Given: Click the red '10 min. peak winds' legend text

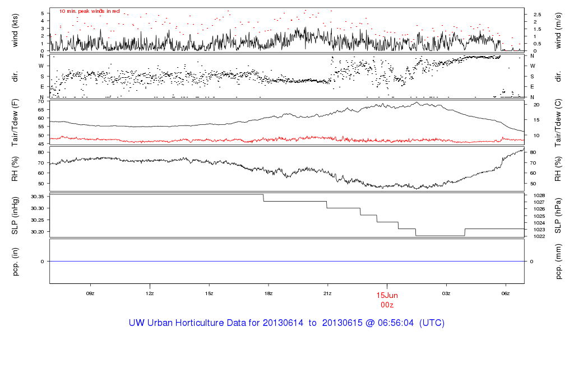Looking at the screenshot, I should click(x=90, y=11).
